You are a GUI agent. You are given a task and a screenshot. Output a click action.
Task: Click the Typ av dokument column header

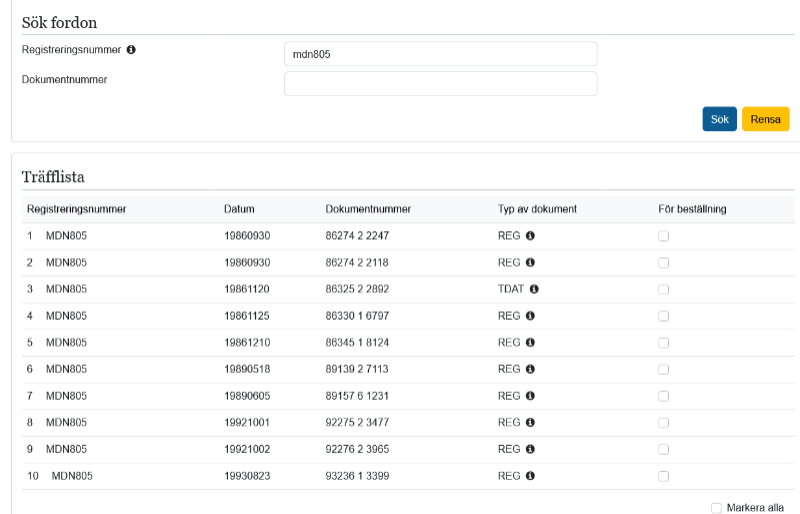coord(537,209)
